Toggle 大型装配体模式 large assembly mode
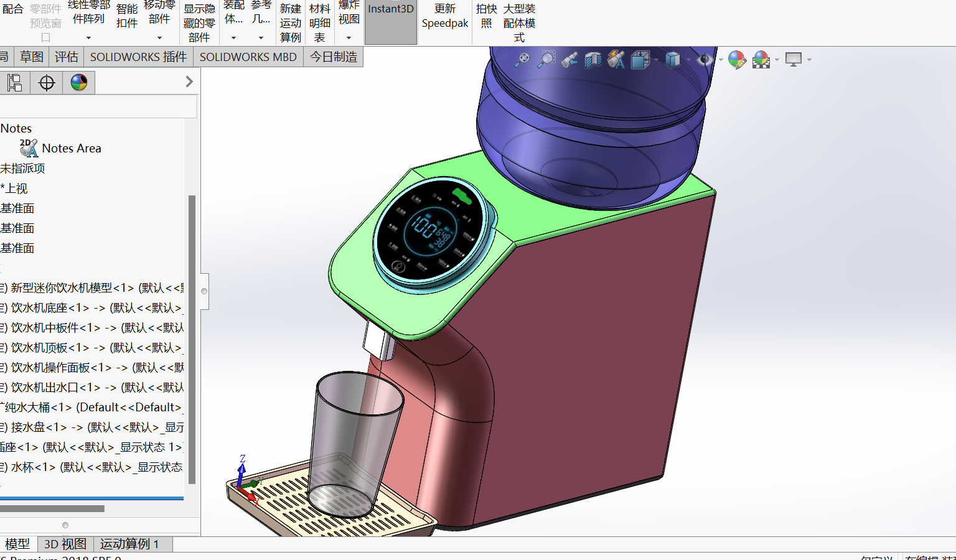The height and width of the screenshot is (560, 956). [520, 23]
